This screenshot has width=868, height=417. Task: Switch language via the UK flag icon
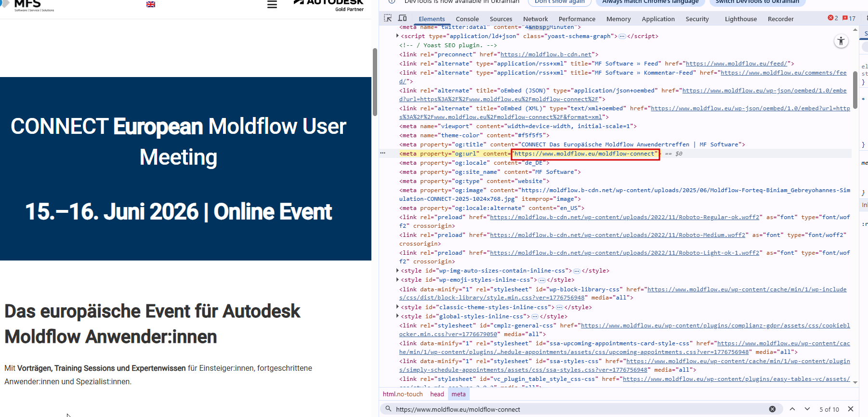point(151,4)
